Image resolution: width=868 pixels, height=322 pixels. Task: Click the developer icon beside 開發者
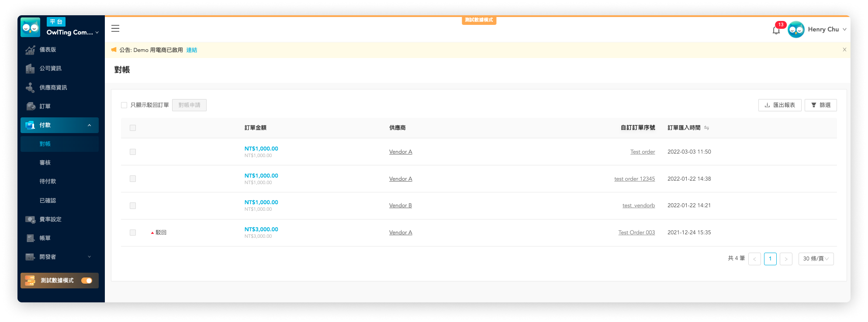(x=30, y=257)
